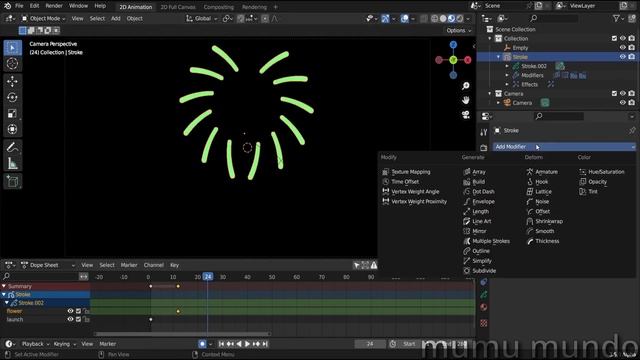
Task: Click the outliner search field
Action: pyautogui.click(x=554, y=18)
